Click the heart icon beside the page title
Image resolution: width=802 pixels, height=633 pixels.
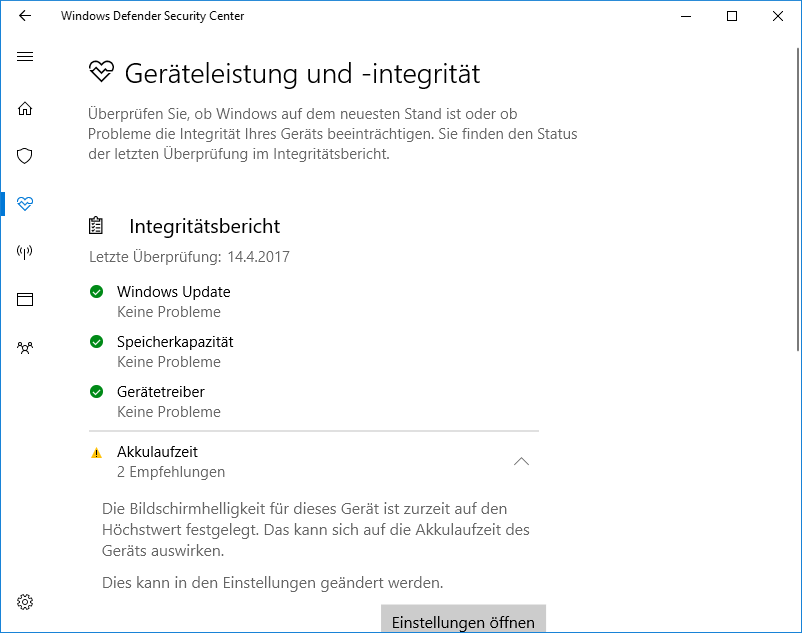(101, 72)
